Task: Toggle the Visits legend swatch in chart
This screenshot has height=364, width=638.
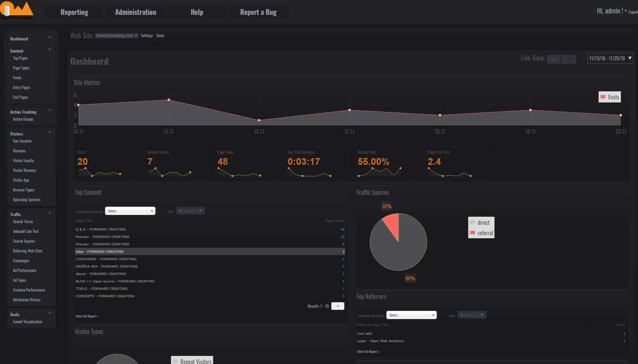Action: (x=603, y=97)
